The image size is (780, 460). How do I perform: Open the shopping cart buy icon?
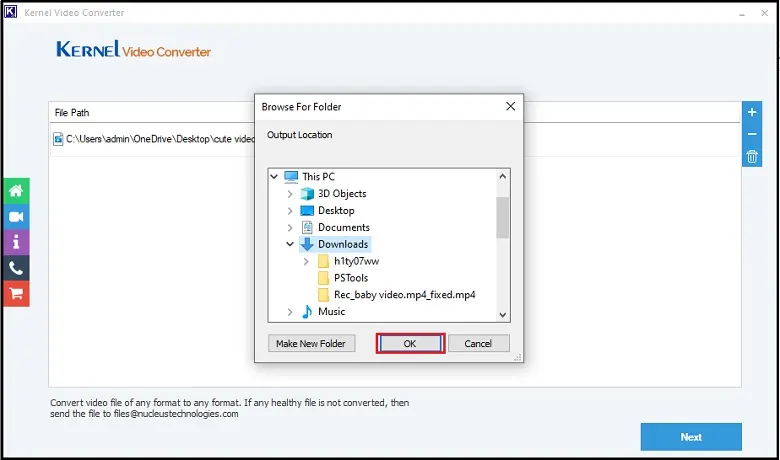coord(16,293)
